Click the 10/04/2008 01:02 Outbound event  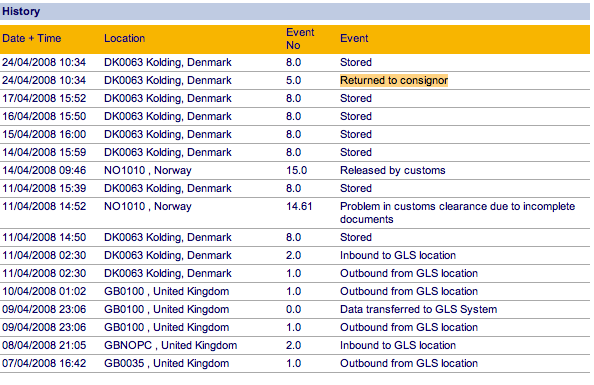pyautogui.click(x=409, y=291)
